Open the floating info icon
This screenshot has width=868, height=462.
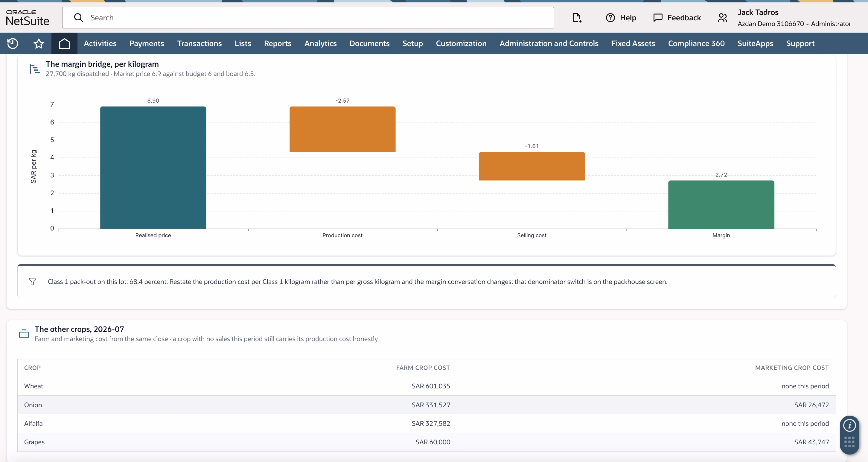(849, 425)
